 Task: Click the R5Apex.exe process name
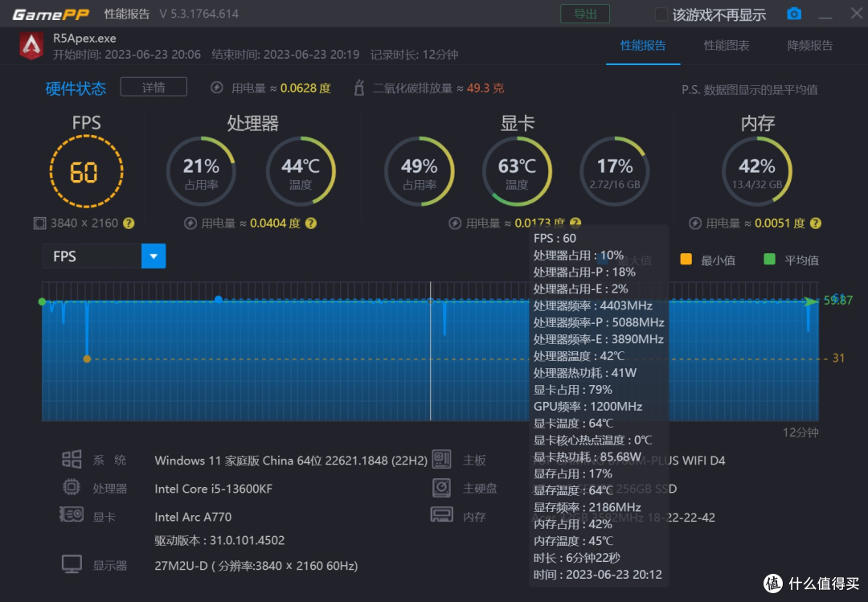84,39
